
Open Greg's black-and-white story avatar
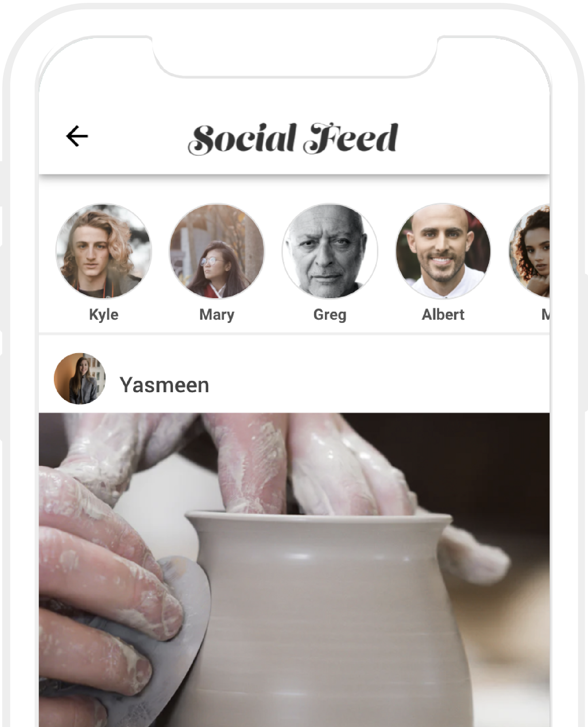[x=330, y=251]
